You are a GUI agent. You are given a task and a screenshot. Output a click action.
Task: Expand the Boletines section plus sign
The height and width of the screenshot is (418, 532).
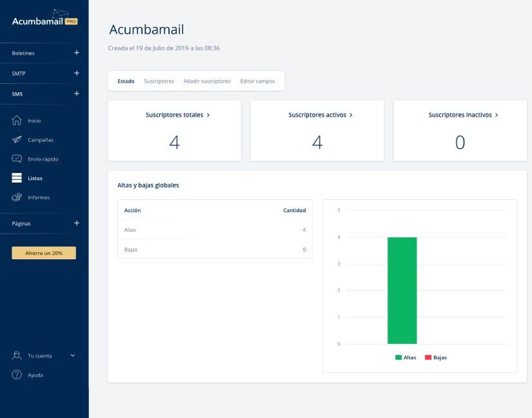point(77,53)
